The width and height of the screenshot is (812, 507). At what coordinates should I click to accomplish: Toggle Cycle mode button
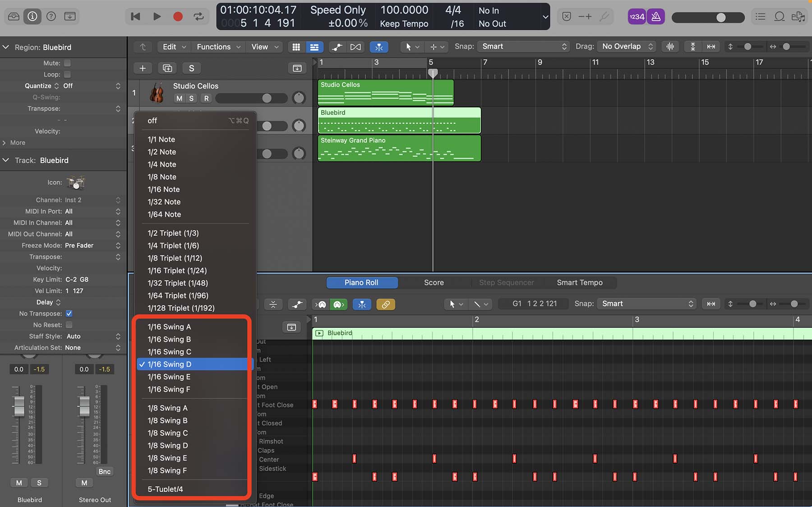click(x=198, y=17)
